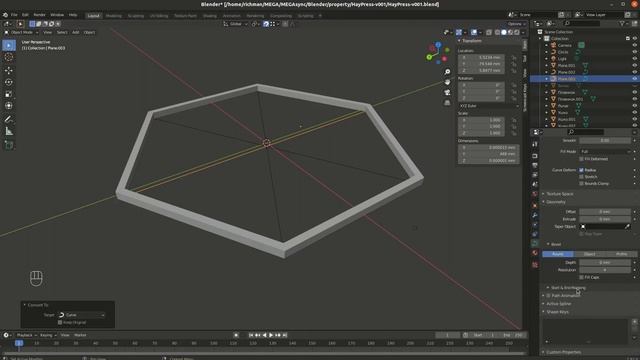Screen dimensions: 640x360
Task: Expand the Active Spline section
Action: click(x=559, y=304)
